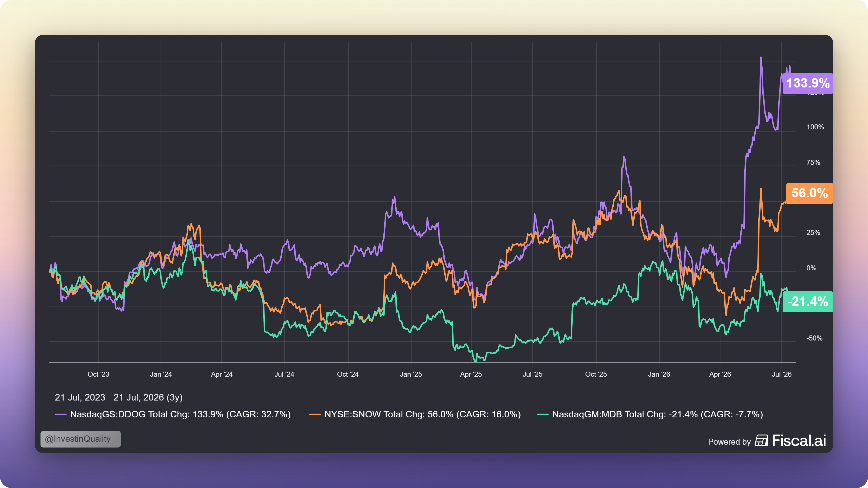Click the Apr '24 x-axis marker
Image resolution: width=868 pixels, height=488 pixels.
pos(222,374)
